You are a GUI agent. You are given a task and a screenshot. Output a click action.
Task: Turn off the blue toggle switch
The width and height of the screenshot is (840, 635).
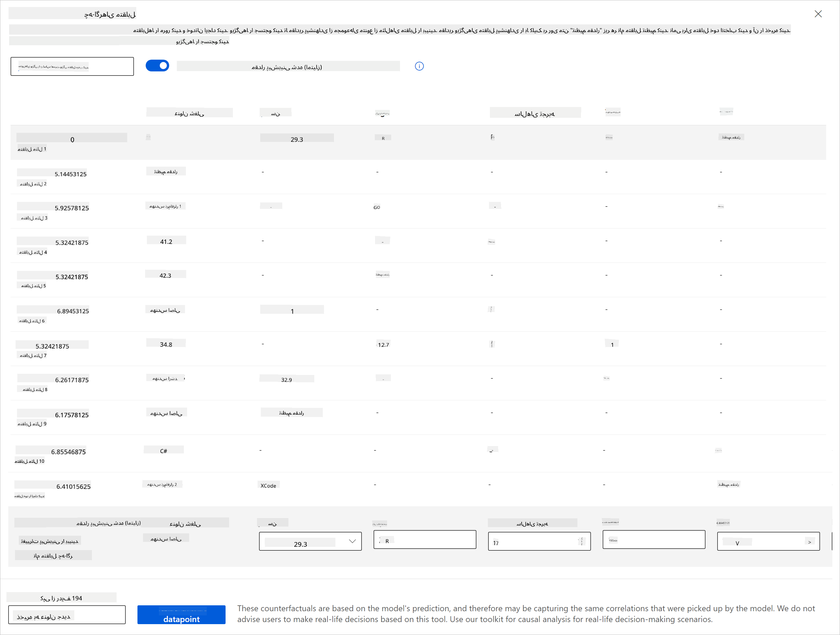coord(158,66)
